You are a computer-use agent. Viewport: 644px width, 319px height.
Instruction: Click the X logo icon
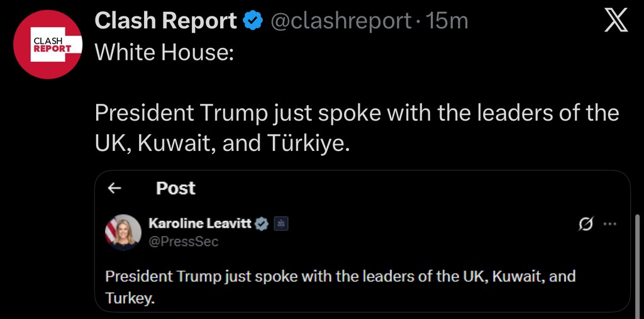pyautogui.click(x=615, y=23)
